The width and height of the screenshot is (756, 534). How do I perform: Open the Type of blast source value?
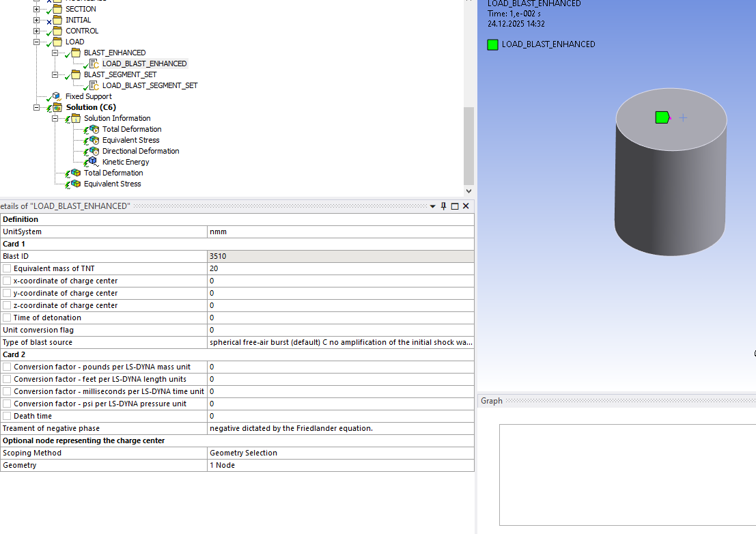340,342
